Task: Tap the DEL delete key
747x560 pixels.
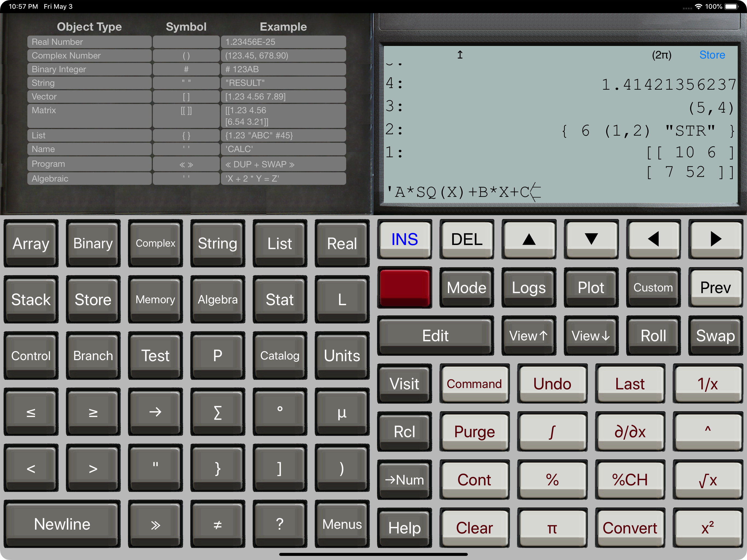Action: tap(467, 239)
